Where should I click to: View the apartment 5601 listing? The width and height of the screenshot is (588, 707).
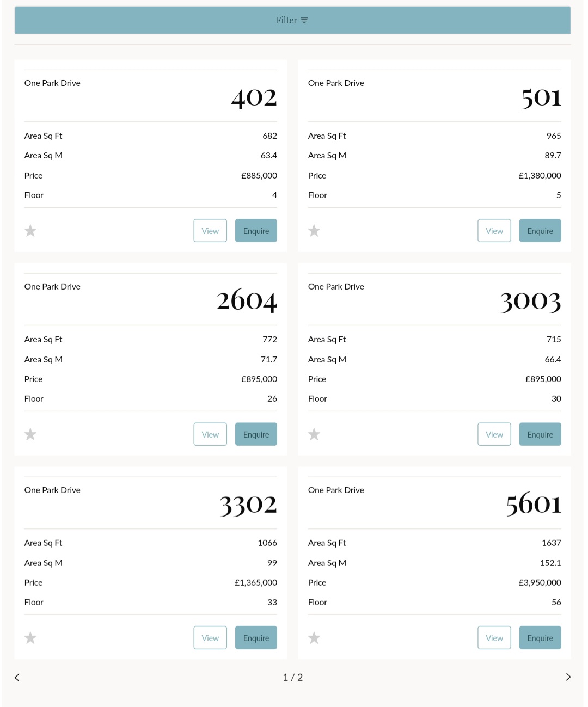(x=494, y=638)
